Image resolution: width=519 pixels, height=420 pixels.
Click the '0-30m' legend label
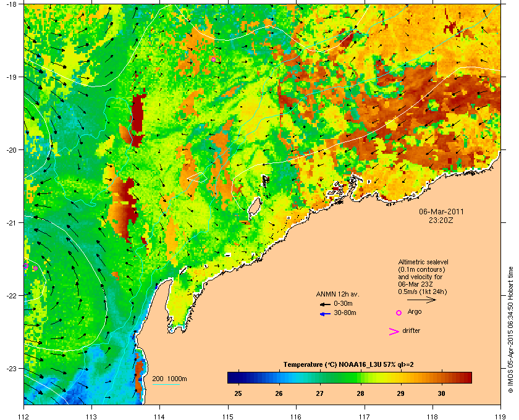[343, 303]
